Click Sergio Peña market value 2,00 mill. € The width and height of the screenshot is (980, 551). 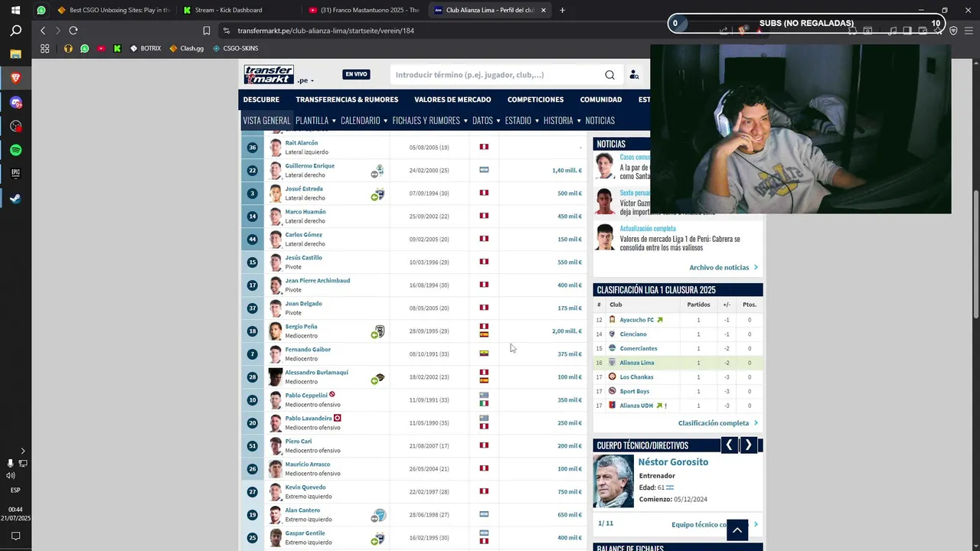coord(567,331)
